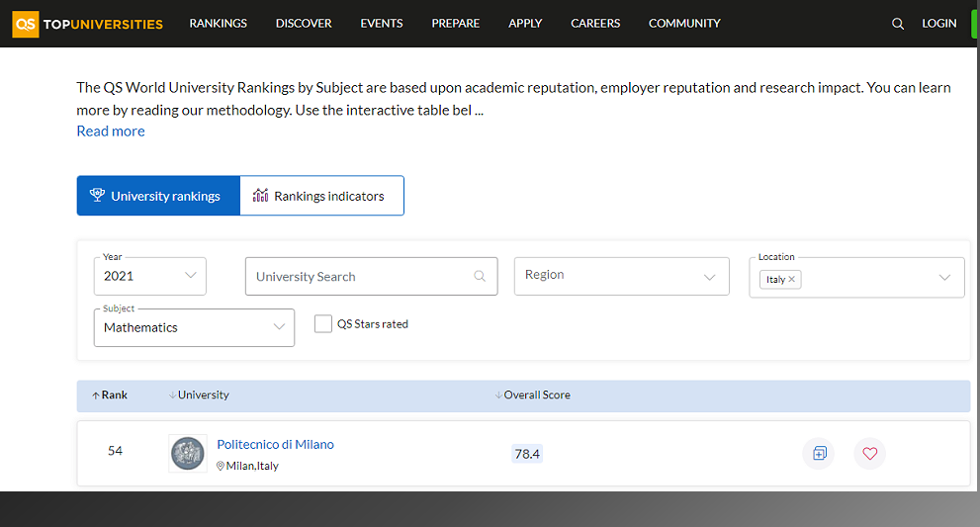
Task: Focus the University Search field
Action: pos(371,276)
